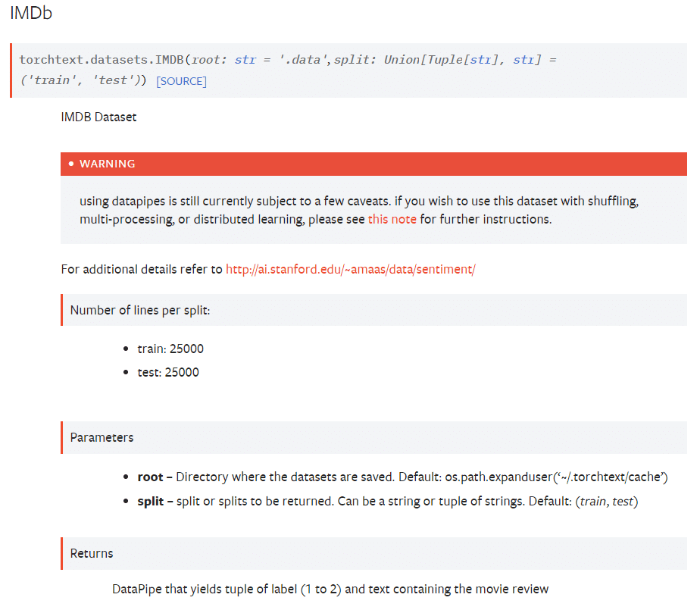The width and height of the screenshot is (700, 610).
Task: Click the italic '(train, test)' default value
Action: coord(606,502)
